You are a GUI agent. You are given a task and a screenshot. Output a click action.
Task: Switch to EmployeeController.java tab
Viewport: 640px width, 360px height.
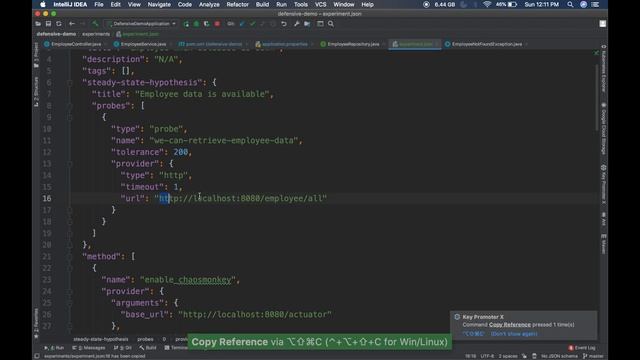[76, 44]
